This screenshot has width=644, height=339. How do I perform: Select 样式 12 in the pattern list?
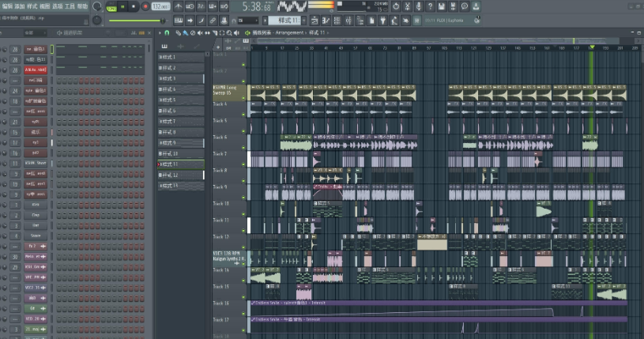pyautogui.click(x=181, y=175)
